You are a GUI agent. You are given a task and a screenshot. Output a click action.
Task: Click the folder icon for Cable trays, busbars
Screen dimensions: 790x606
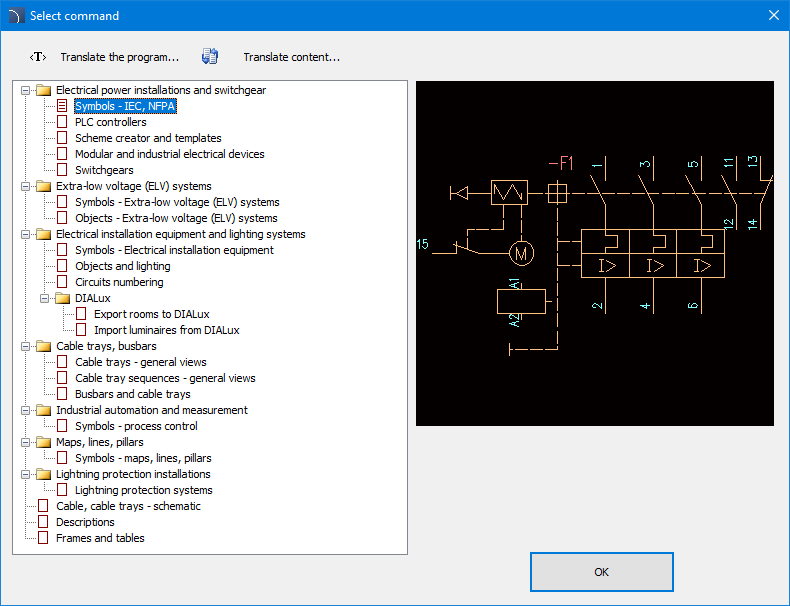pyautogui.click(x=43, y=346)
